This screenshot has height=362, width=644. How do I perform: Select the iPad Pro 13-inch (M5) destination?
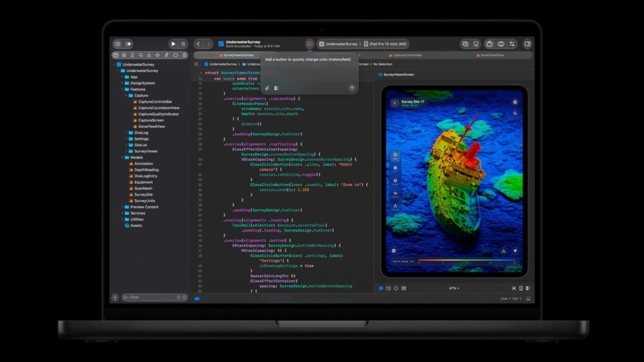pos(385,44)
